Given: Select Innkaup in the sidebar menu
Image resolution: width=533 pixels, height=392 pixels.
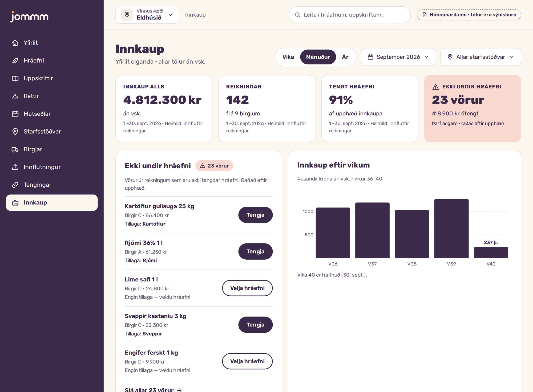Looking at the screenshot, I should pyautogui.click(x=52, y=203).
